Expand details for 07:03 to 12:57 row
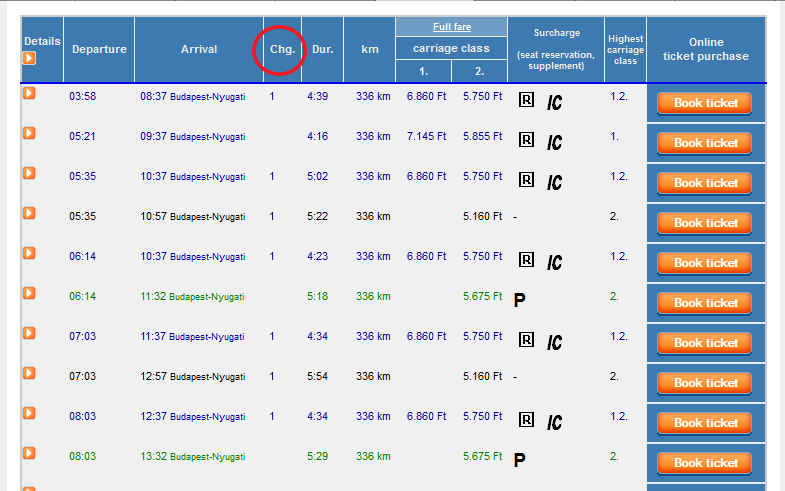The image size is (785, 491). click(x=29, y=373)
